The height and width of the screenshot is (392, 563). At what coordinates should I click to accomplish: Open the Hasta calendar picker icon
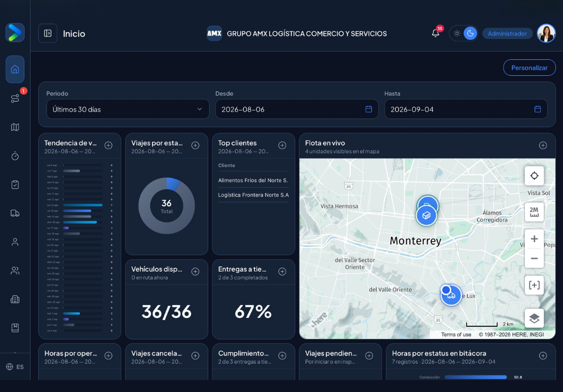538,109
